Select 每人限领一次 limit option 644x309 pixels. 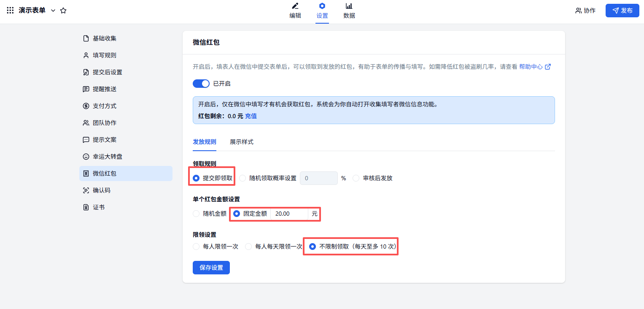tap(196, 247)
